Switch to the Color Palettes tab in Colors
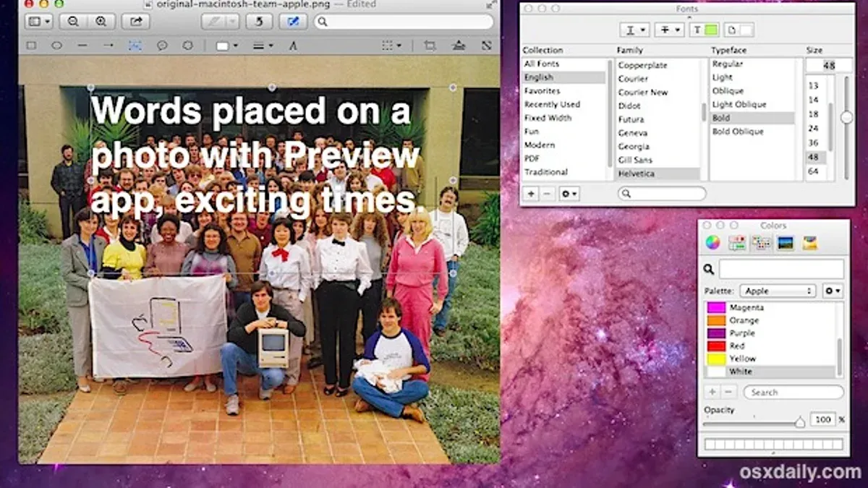Image resolution: width=868 pixels, height=488 pixels. [x=761, y=243]
